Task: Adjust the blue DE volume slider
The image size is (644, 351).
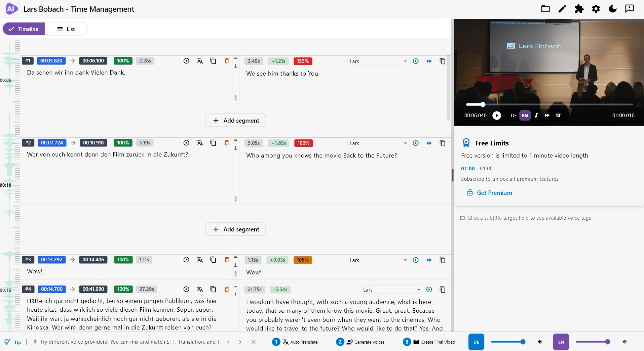Action: pyautogui.click(x=508, y=342)
